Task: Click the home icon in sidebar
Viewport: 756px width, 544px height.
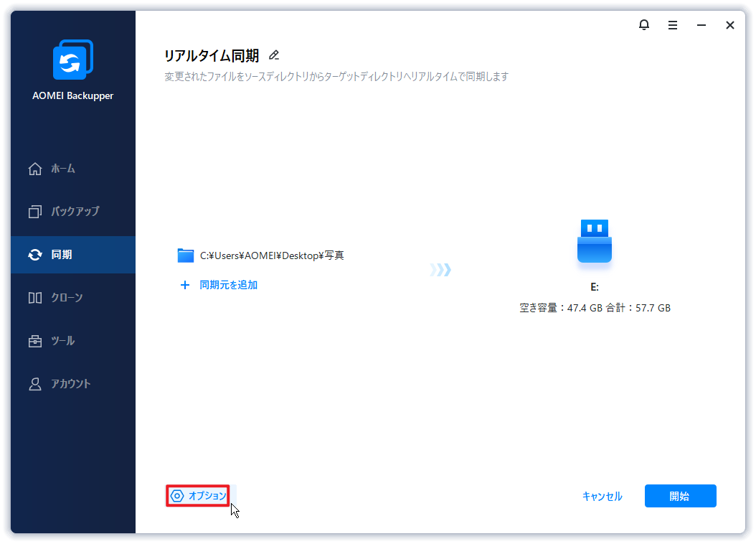Action: tap(34, 169)
